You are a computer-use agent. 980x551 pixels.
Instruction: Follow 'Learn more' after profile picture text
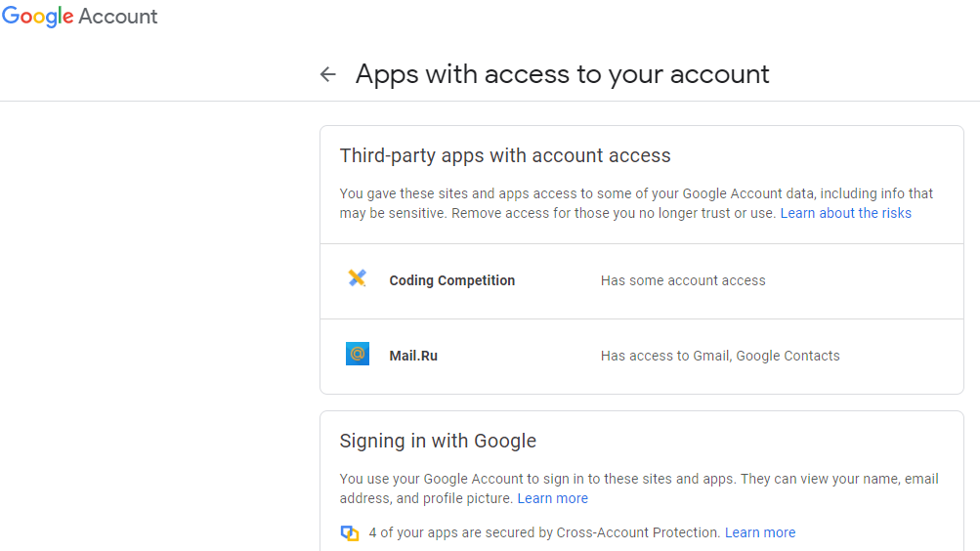[553, 498]
